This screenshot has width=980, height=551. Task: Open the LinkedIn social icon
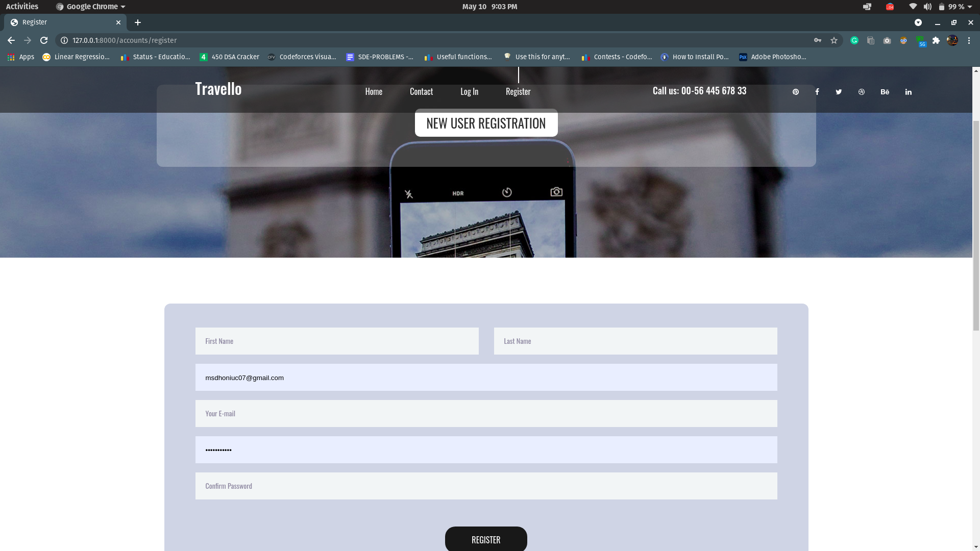click(909, 92)
